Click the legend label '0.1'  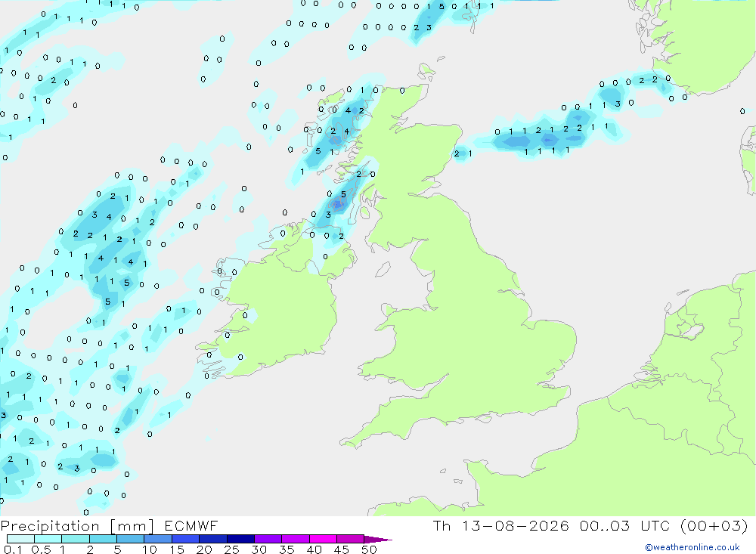tap(13, 549)
